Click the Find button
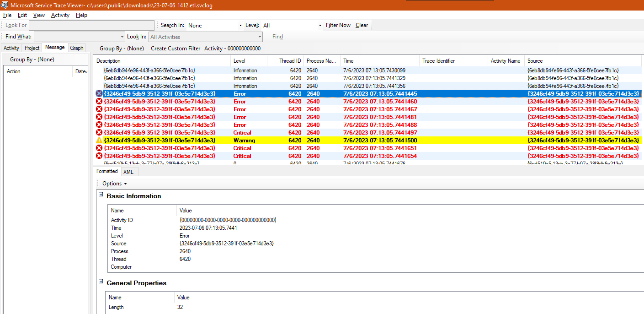The image size is (644, 314). (277, 37)
